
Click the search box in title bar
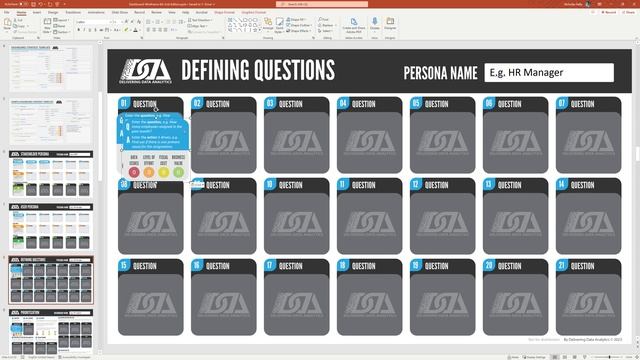pos(322,4)
